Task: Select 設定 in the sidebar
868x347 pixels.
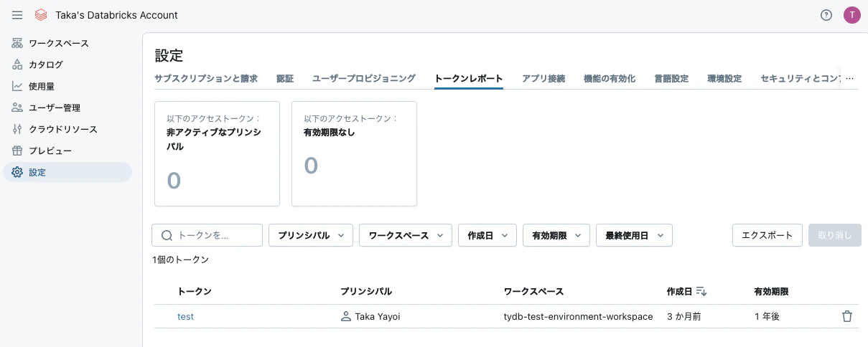Action: (67, 172)
